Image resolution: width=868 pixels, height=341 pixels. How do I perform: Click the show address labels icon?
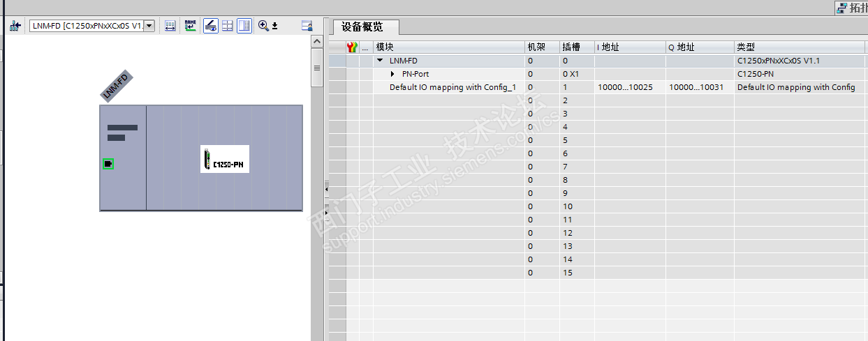pos(170,26)
